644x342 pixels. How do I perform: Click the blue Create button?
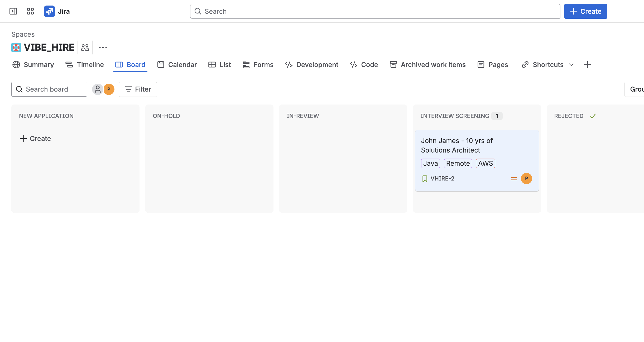click(585, 11)
